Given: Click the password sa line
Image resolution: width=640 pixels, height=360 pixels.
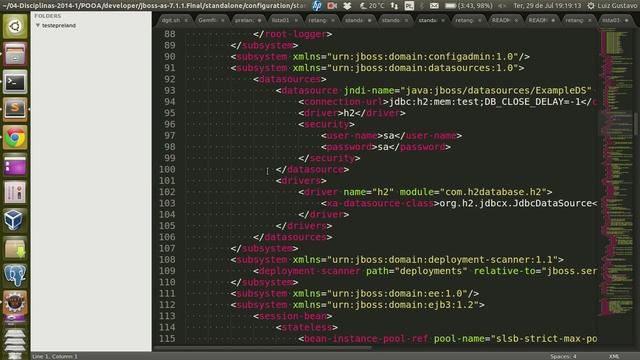Looking at the screenshot, I should [386, 147].
